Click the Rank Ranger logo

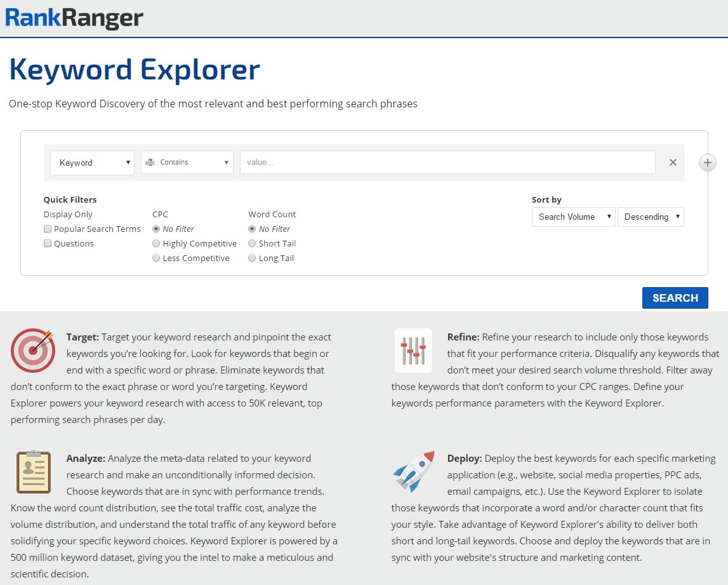point(74,18)
